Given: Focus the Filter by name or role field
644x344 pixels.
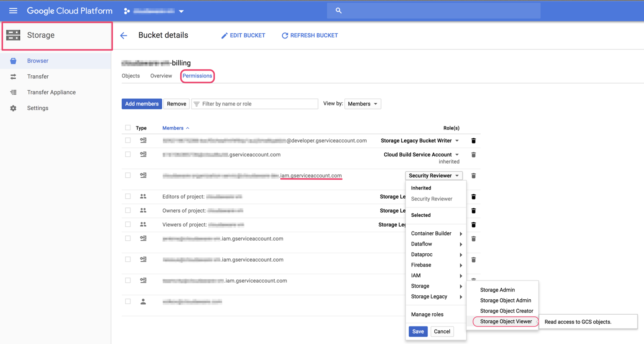Looking at the screenshot, I should coord(255,104).
